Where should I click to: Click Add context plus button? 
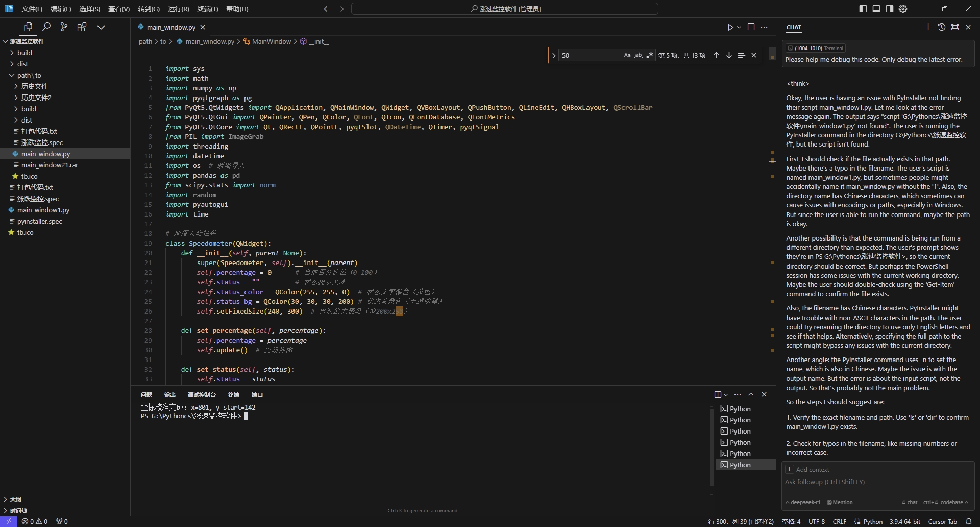click(x=790, y=469)
